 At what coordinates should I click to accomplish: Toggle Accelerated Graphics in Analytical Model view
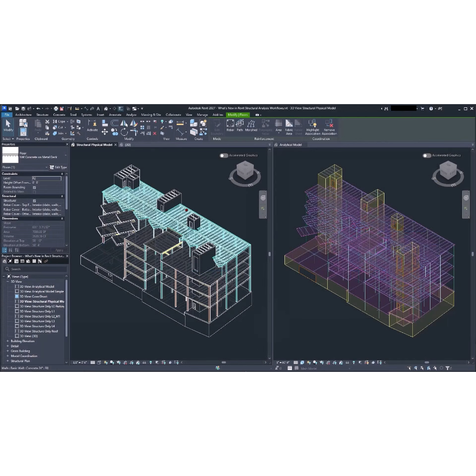coord(427,155)
